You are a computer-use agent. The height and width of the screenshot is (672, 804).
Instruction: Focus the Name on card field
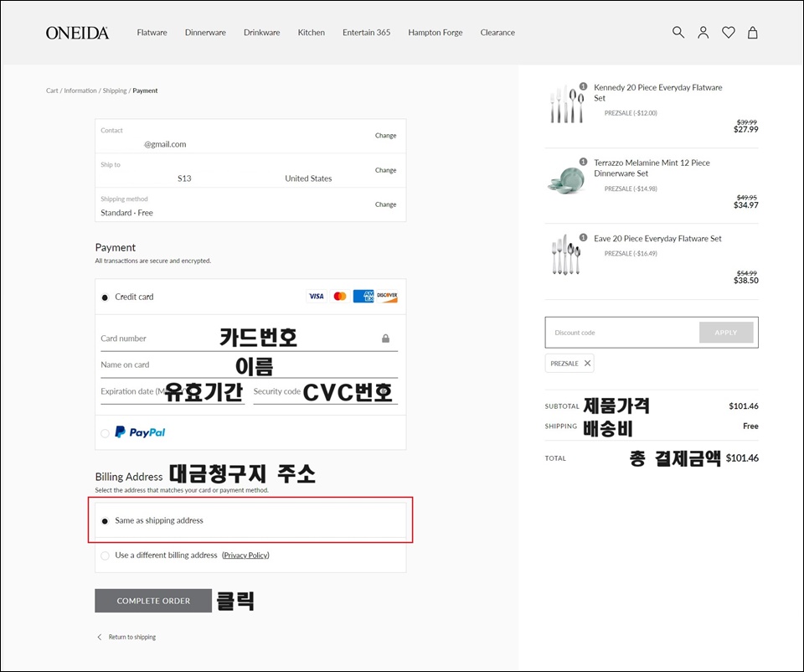[250, 365]
